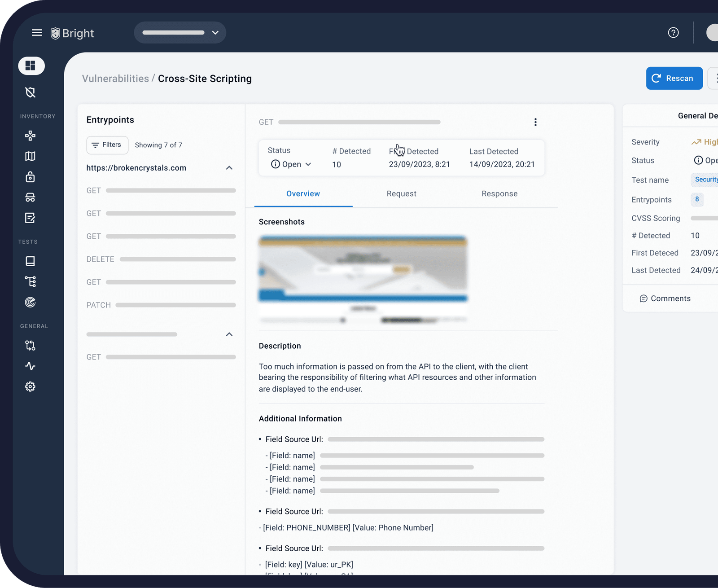
Task: Open the activity monitor icon under General
Action: (x=30, y=366)
